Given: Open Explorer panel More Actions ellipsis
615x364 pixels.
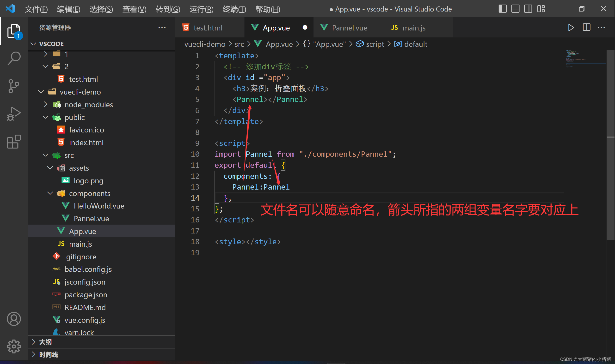Looking at the screenshot, I should tap(162, 27).
